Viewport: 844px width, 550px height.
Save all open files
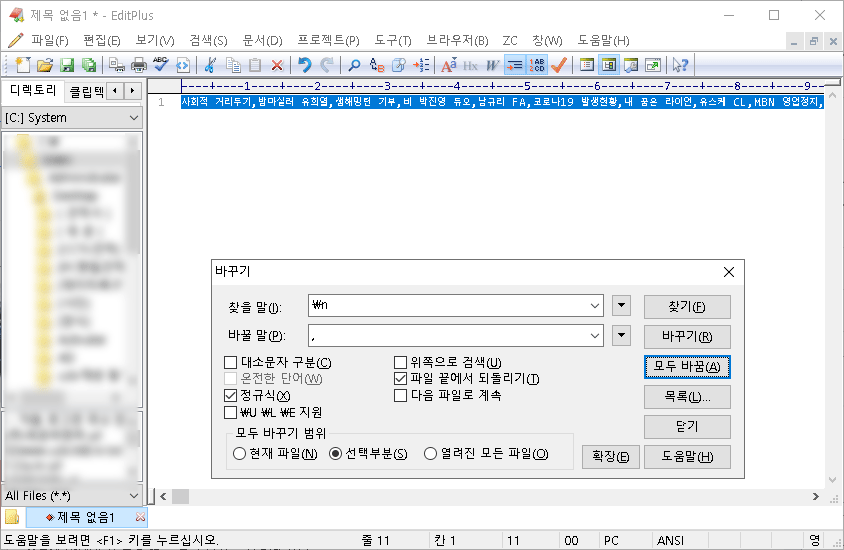tap(89, 65)
